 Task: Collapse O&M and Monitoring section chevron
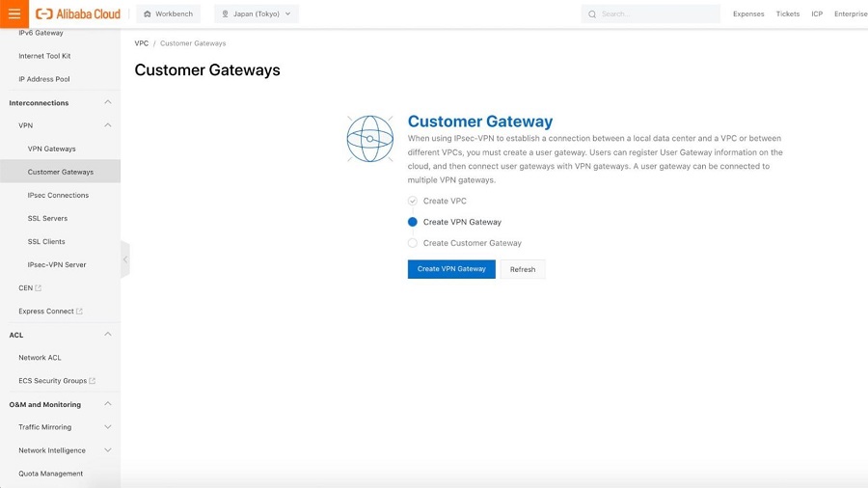[x=108, y=404]
